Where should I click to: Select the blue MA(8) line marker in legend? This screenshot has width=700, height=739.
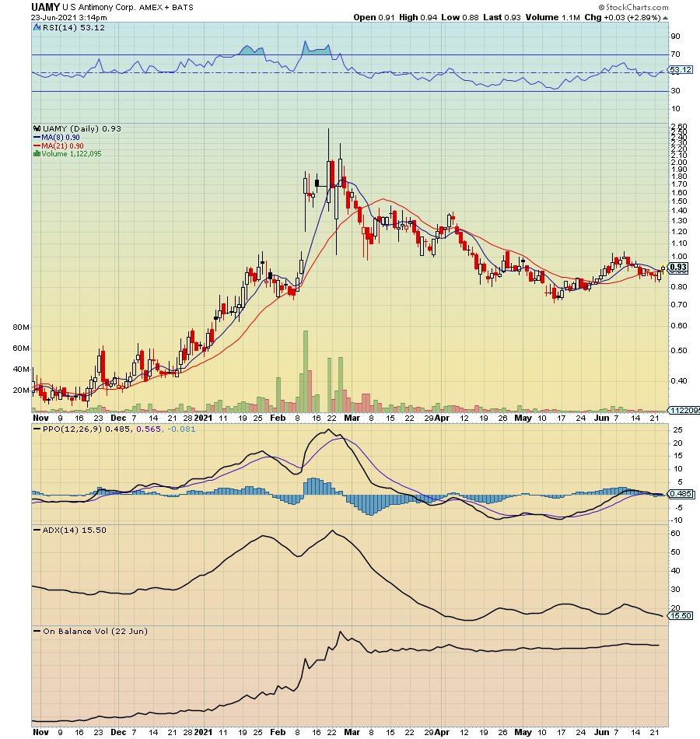coord(37,137)
